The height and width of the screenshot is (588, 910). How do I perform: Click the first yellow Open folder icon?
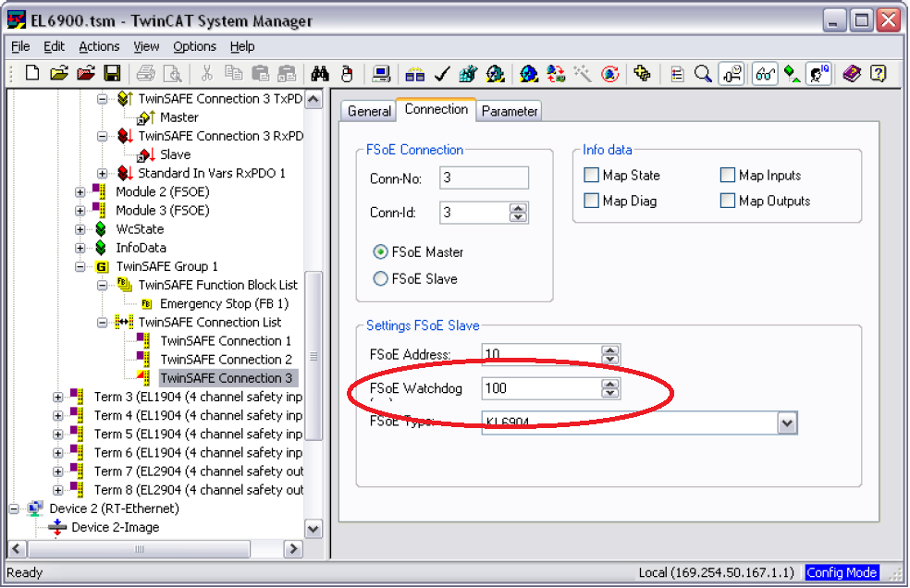point(58,74)
